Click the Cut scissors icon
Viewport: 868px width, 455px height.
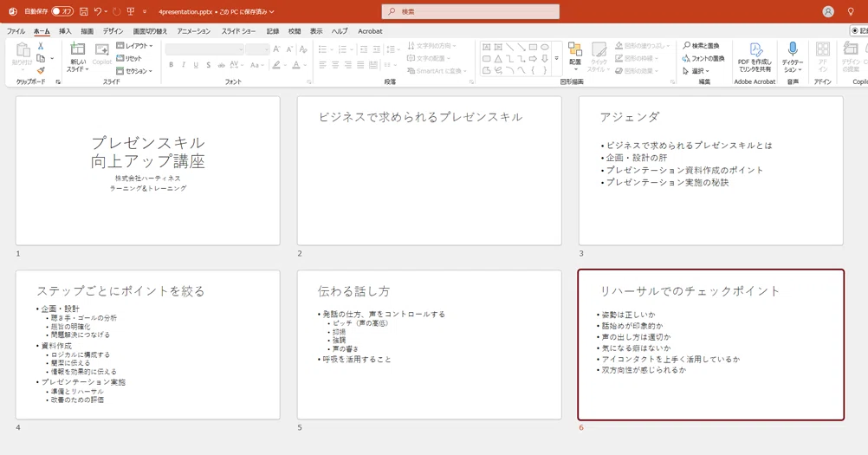(x=41, y=46)
